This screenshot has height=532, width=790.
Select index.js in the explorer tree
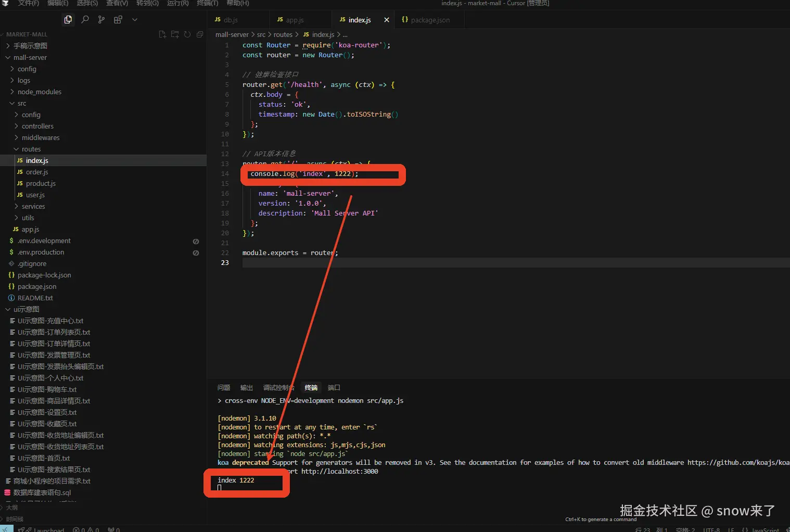tap(103, 160)
